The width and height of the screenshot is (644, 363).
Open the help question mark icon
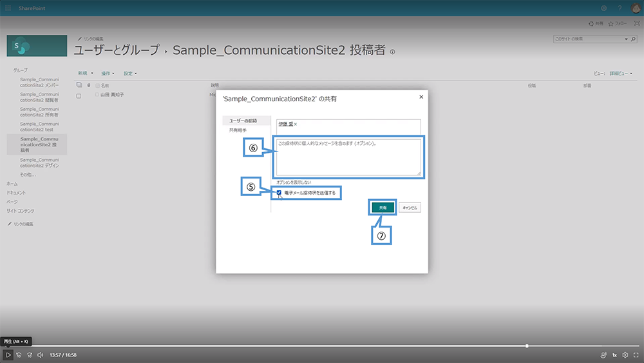click(620, 8)
